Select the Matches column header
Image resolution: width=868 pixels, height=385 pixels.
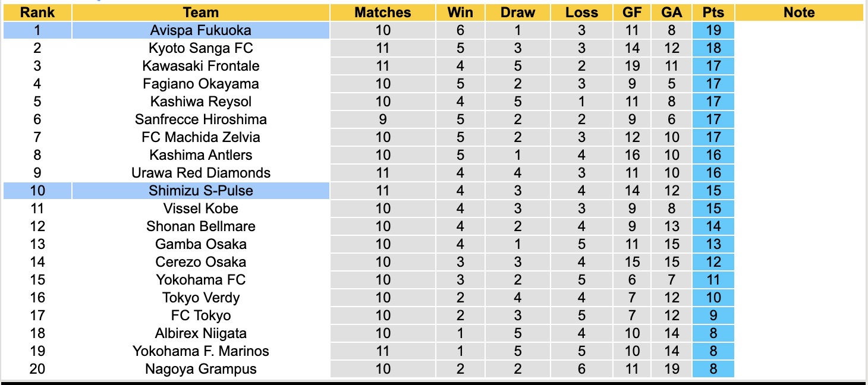click(x=382, y=12)
